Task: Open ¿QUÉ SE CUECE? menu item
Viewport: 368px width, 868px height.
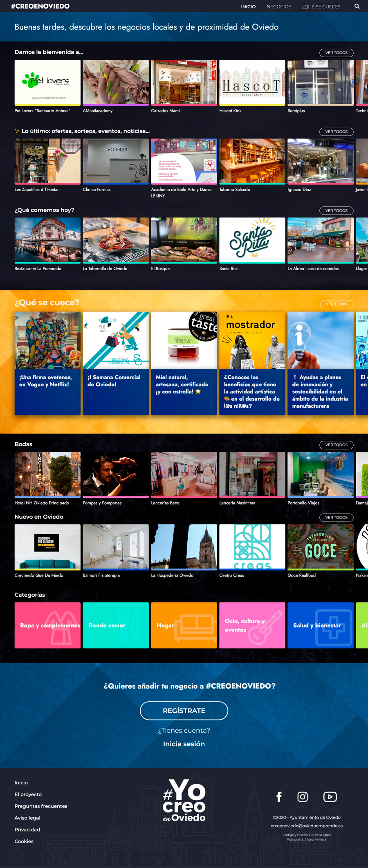Action: click(321, 7)
